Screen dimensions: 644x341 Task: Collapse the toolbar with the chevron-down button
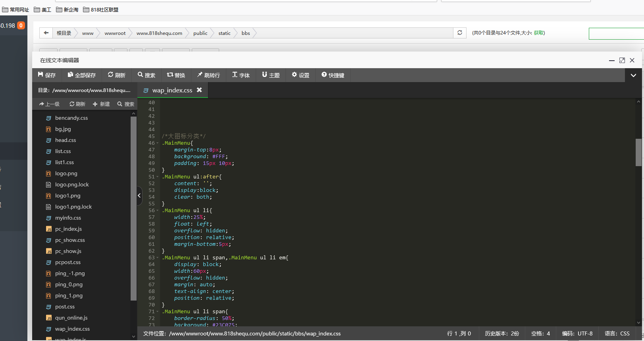click(633, 75)
